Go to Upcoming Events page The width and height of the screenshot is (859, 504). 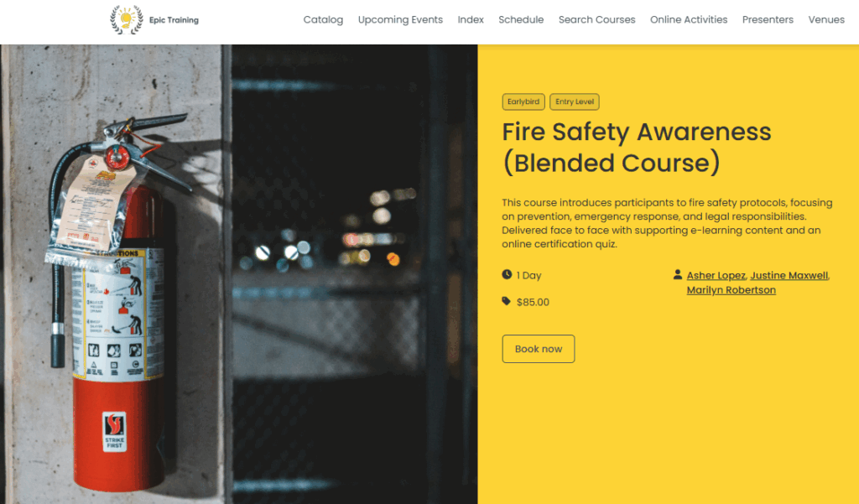[400, 20]
